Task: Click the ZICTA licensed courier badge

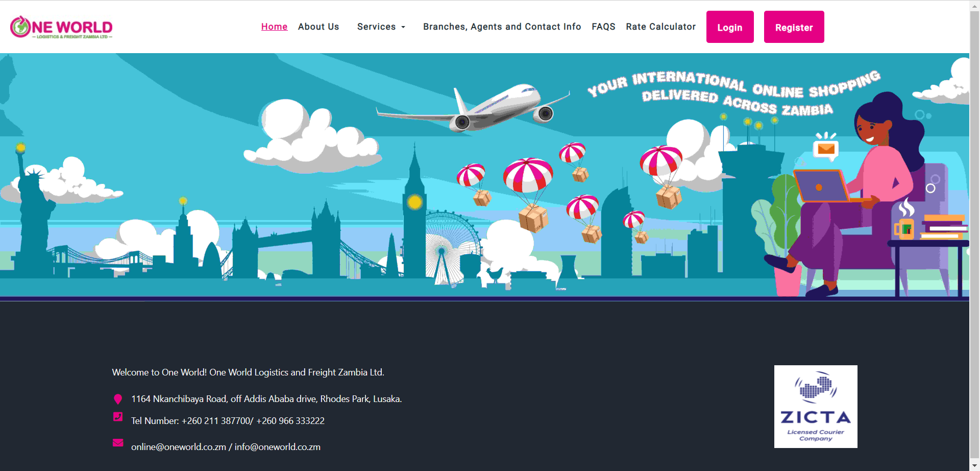Action: 815,407
